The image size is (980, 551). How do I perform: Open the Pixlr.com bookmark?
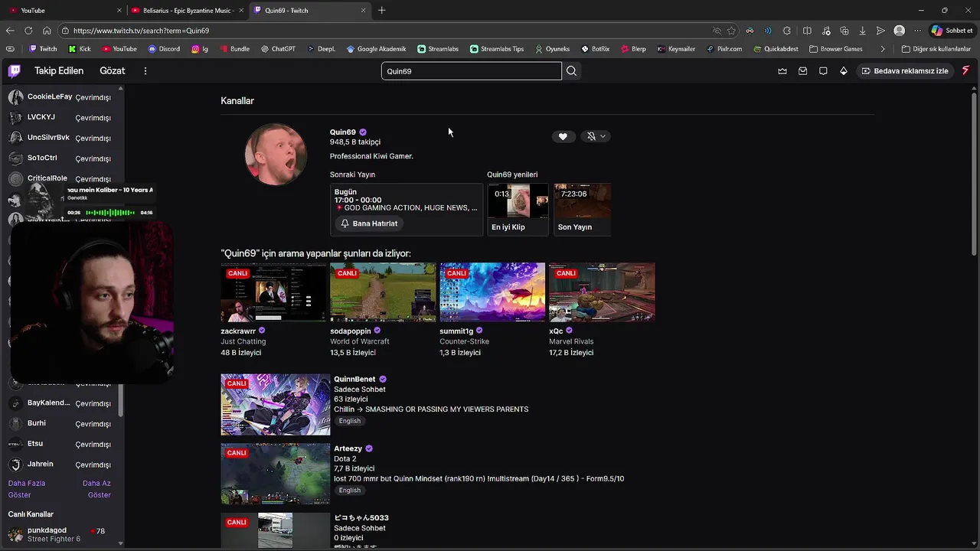[724, 49]
